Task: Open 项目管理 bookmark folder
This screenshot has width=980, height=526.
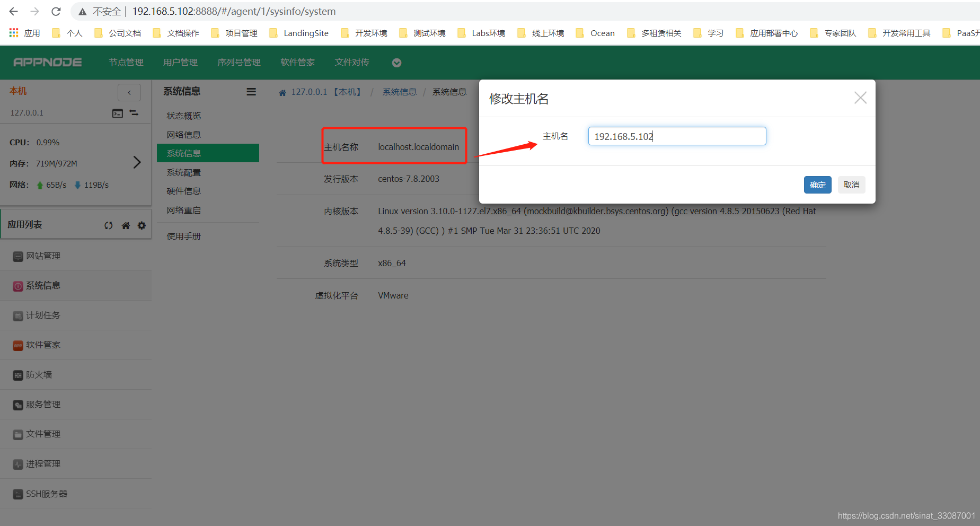Action: tap(234, 33)
